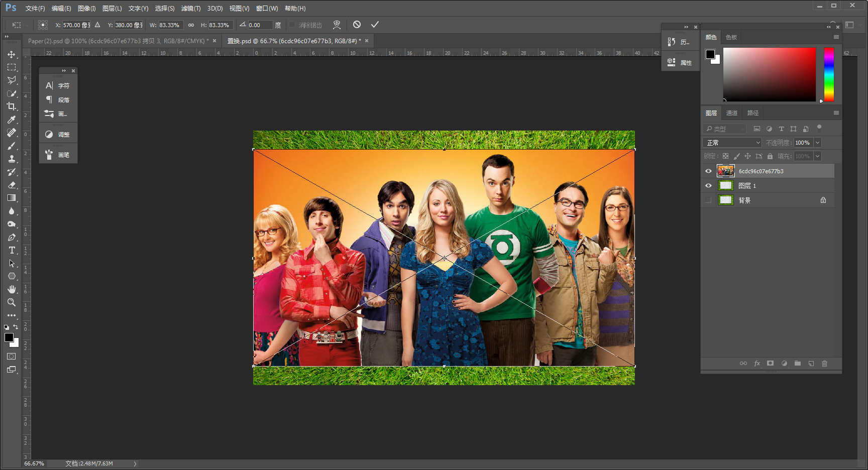This screenshot has height=470, width=868.
Task: Open the Layers panel options menu
Action: (836, 113)
